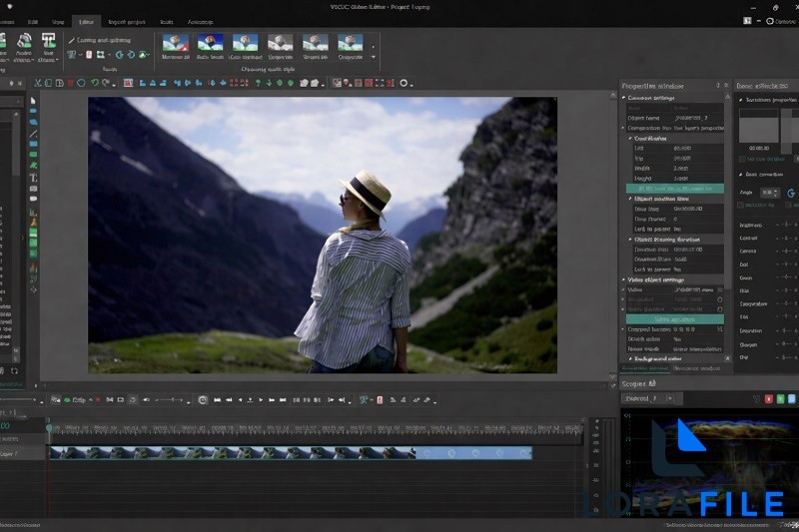Click the Gamma slider in Basic effects
The height and width of the screenshot is (532, 799).
click(787, 251)
